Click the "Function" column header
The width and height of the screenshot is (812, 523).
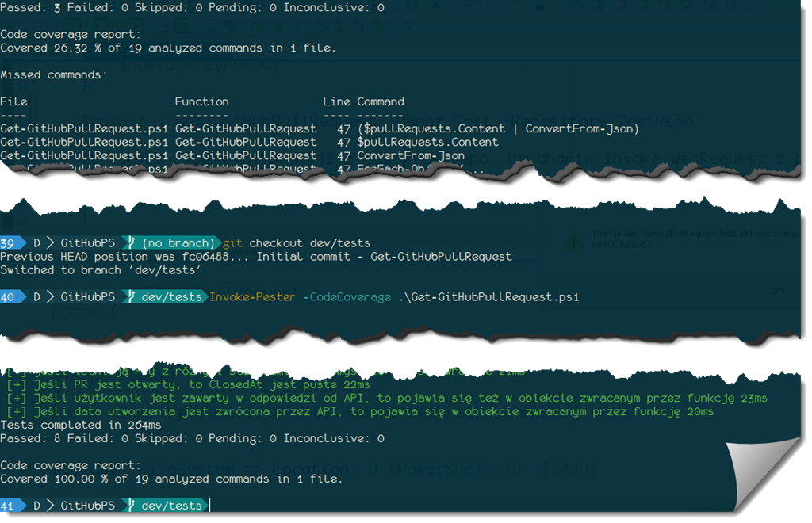[x=201, y=101]
